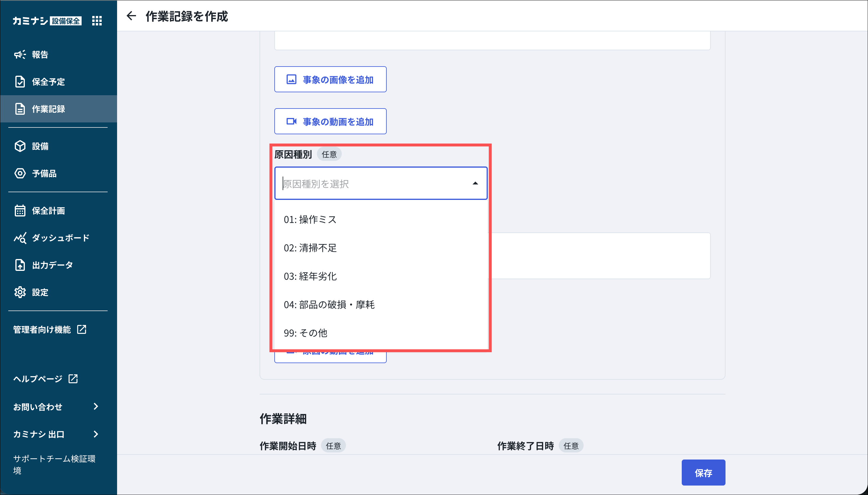Click the back arrow icon in header
868x495 pixels.
[131, 16]
